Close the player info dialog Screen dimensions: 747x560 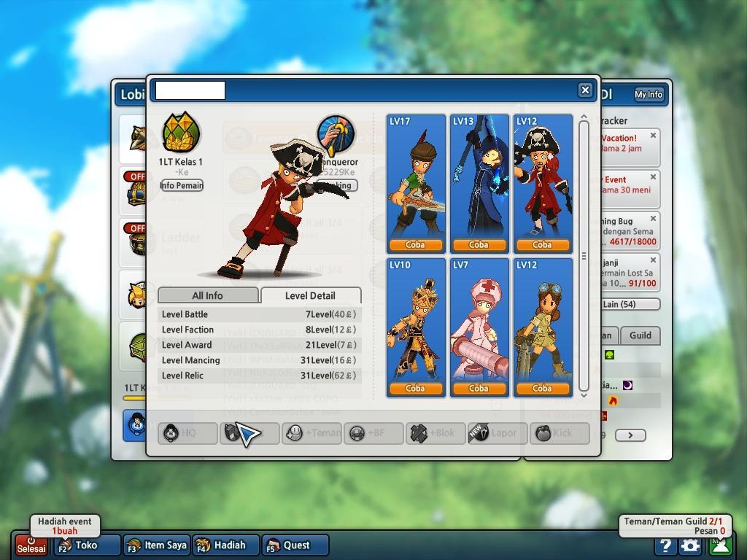point(585,90)
